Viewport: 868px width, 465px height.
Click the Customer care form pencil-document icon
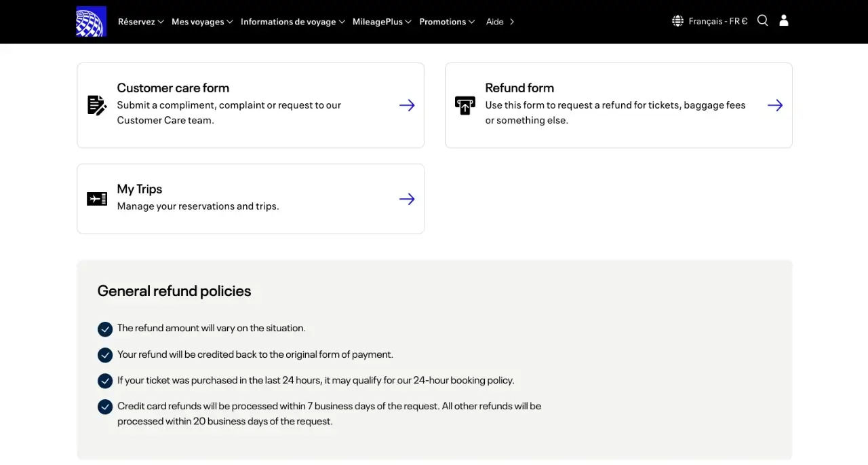tap(97, 105)
